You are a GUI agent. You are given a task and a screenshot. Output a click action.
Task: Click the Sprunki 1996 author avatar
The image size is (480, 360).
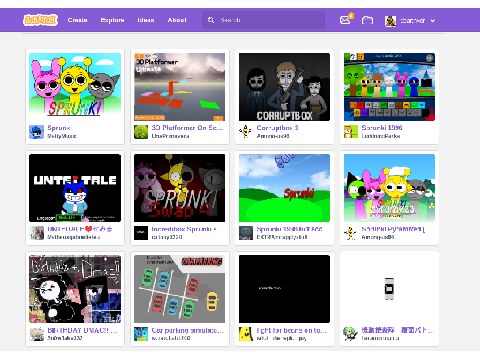click(351, 132)
